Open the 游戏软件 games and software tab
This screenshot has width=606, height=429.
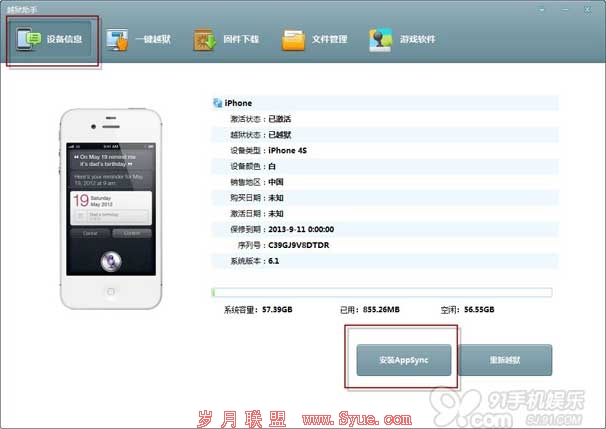(402, 39)
